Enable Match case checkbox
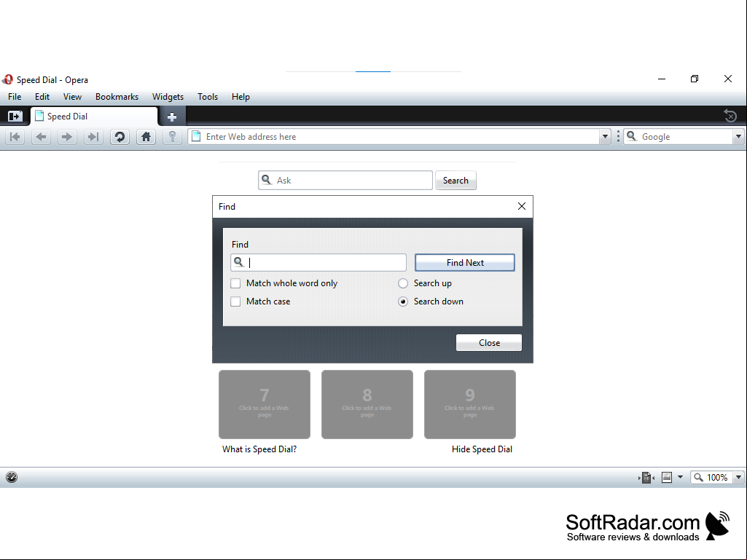Screen dimensions: 747x560 click(x=235, y=301)
